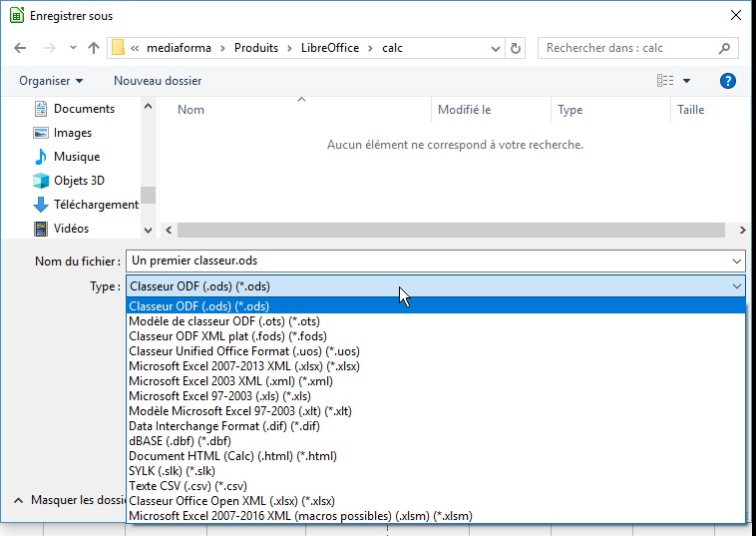Click the Back navigation arrow
Screen dimensions: 756x536
tap(22, 48)
